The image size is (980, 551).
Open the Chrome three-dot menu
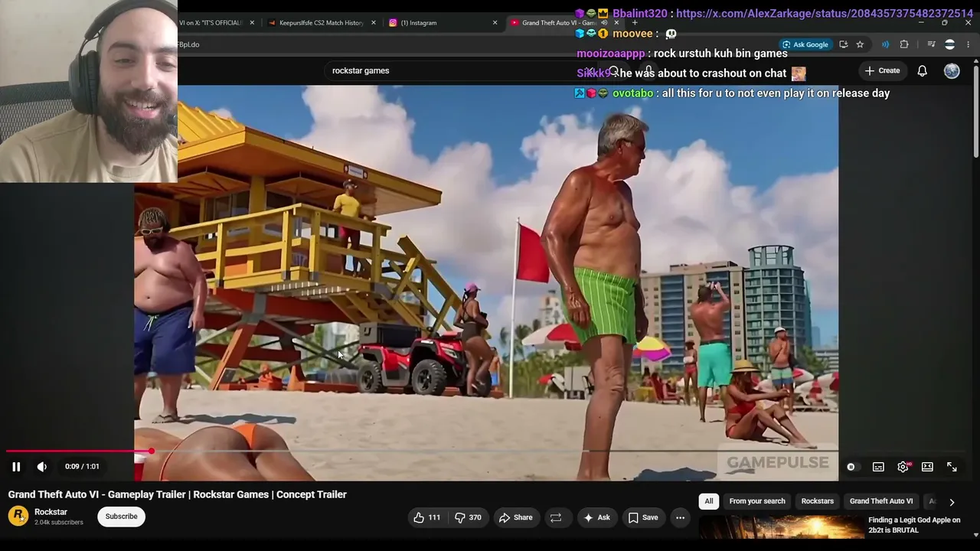[969, 44]
